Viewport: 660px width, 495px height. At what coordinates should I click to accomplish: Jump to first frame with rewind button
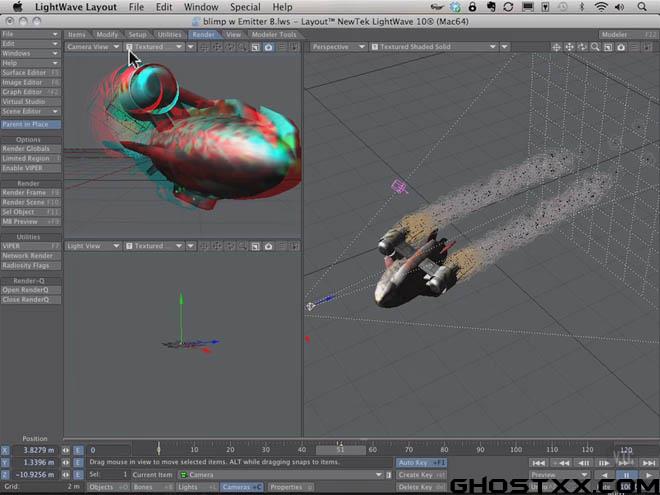(x=538, y=463)
